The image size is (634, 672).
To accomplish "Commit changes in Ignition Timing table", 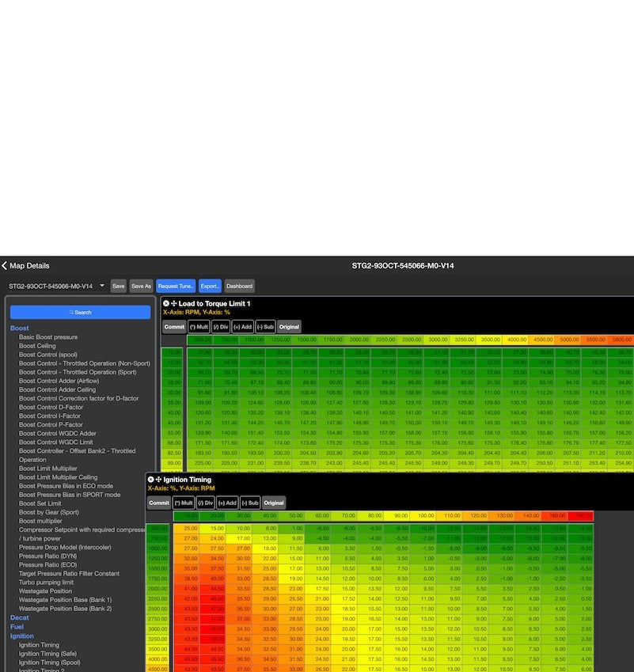I will (159, 503).
